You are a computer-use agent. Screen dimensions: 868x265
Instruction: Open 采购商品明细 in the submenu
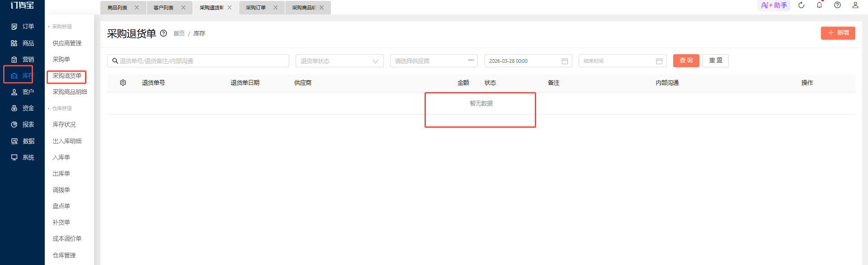coord(70,92)
